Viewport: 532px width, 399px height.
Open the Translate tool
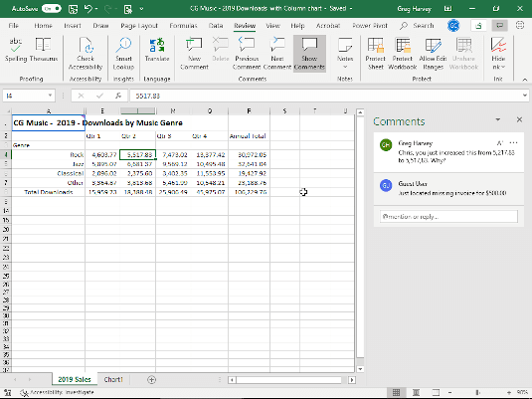(157, 51)
